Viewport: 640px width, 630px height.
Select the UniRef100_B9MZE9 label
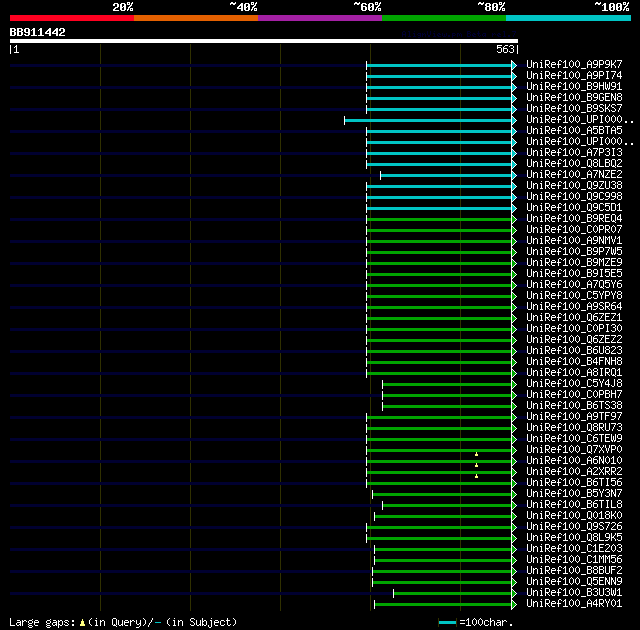click(574, 263)
